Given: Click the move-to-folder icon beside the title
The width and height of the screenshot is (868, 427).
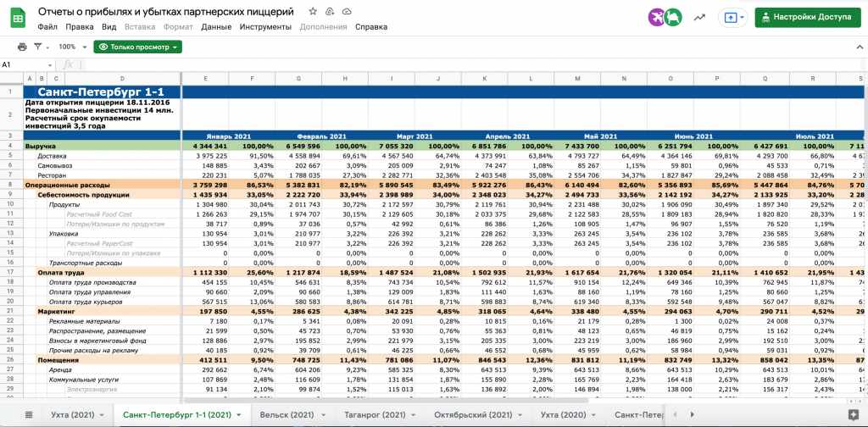Looking at the screenshot, I should [331, 12].
